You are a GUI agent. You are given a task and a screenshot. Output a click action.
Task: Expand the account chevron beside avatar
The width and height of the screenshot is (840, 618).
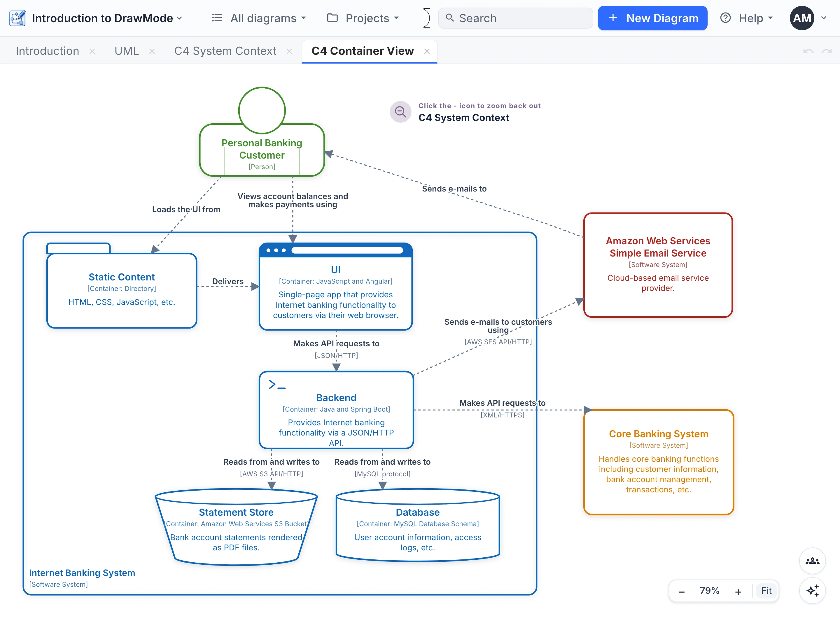point(824,18)
